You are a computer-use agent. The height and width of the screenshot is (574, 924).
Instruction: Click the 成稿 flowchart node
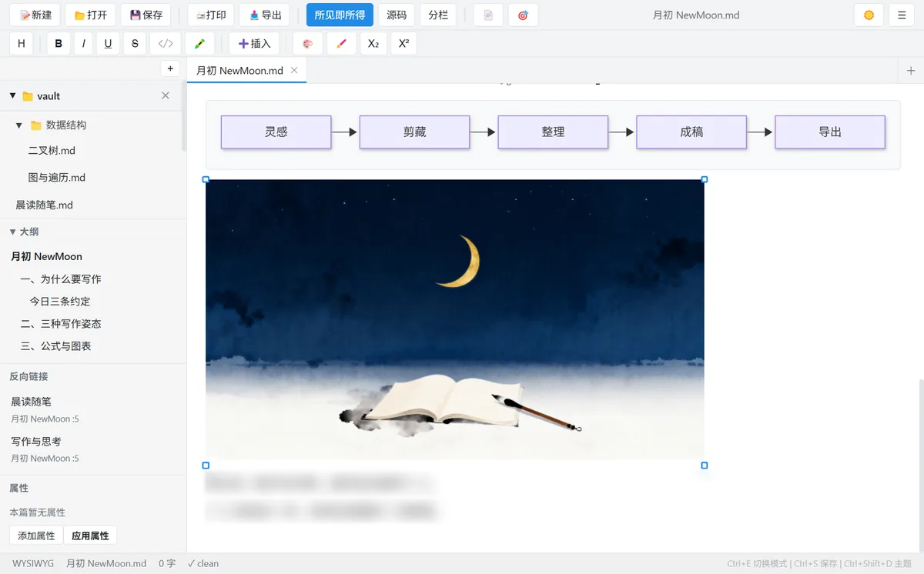pos(691,132)
